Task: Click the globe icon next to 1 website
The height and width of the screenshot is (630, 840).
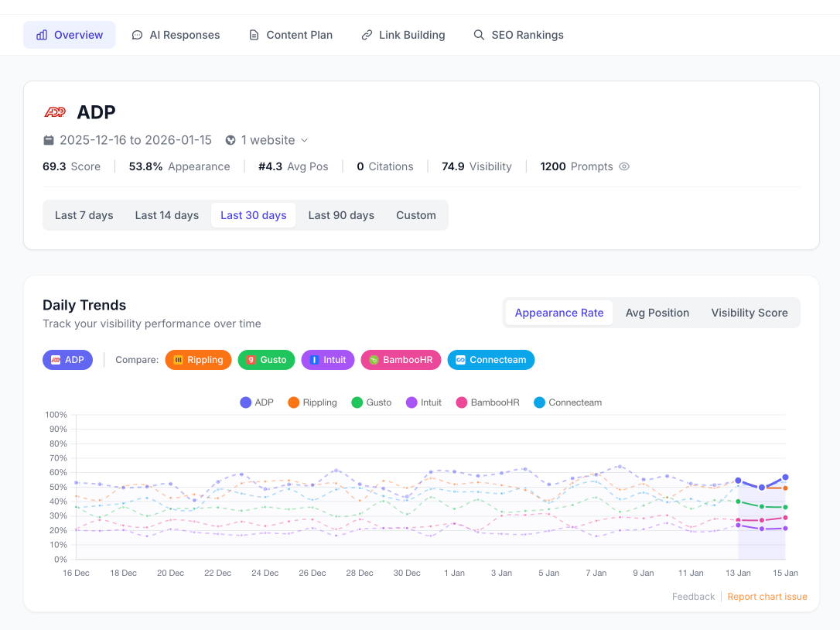Action: pos(230,140)
